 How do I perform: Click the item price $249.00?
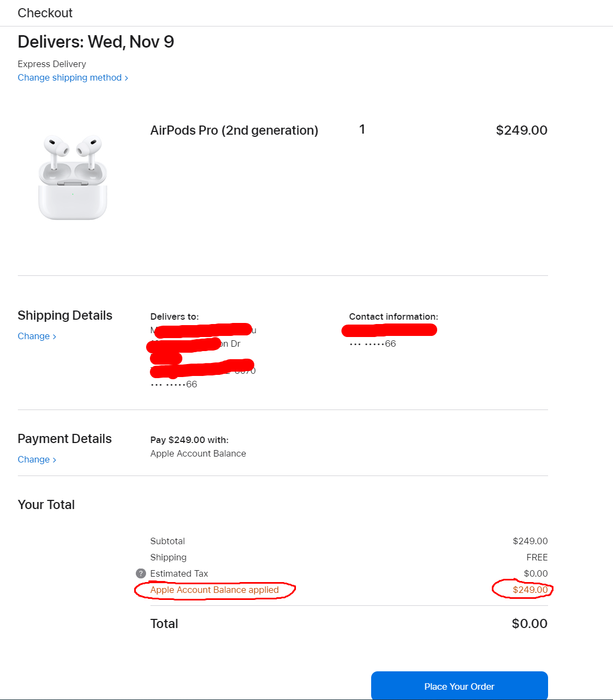[521, 130]
